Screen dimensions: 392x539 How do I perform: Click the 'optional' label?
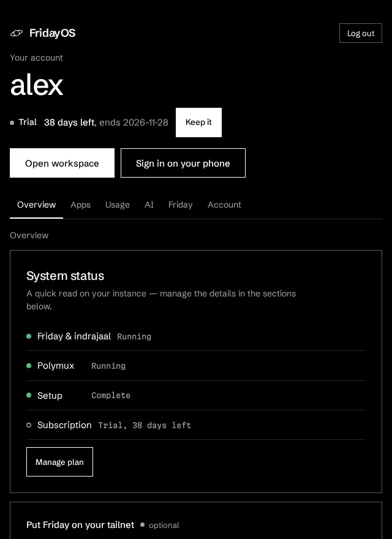pyautogui.click(x=164, y=526)
